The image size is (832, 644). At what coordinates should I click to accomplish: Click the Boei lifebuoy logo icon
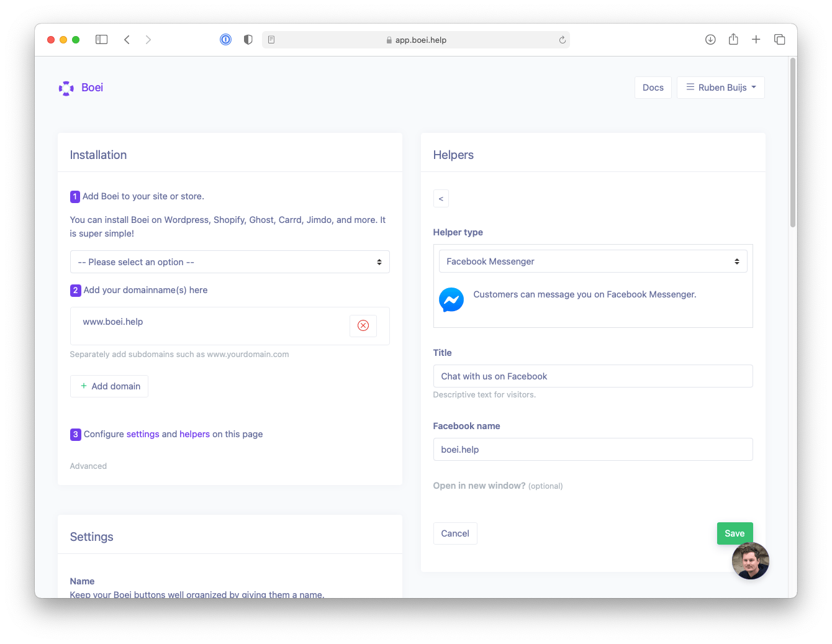66,88
